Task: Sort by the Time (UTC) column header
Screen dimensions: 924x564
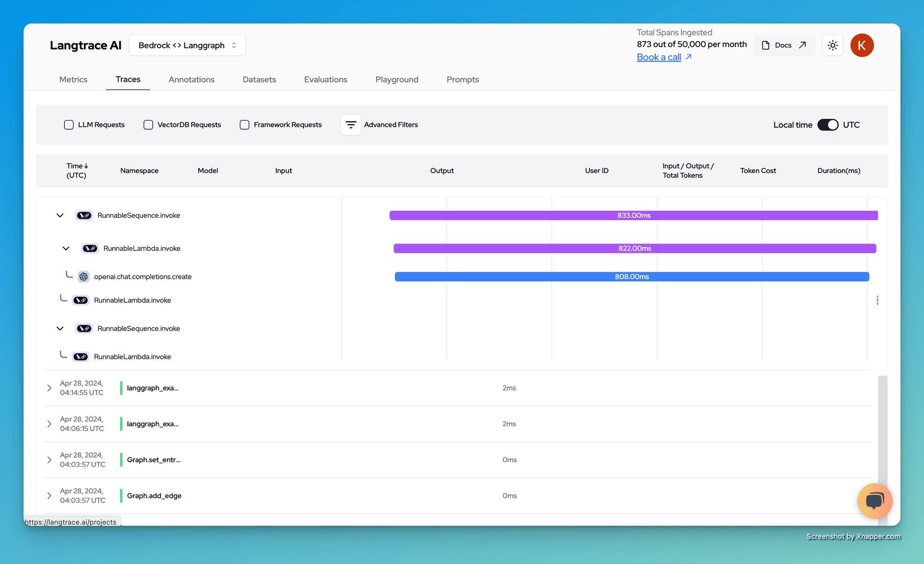Action: (77, 171)
